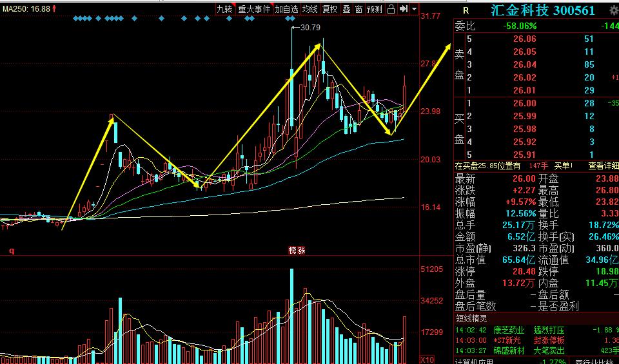Viewport: 619px width, 364px height.
Task: Add stock via 加自选 button
Action: (x=286, y=9)
